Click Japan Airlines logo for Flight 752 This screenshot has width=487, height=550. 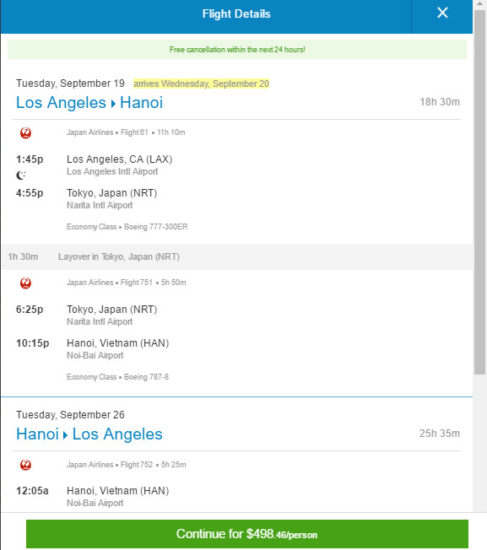tap(26, 465)
